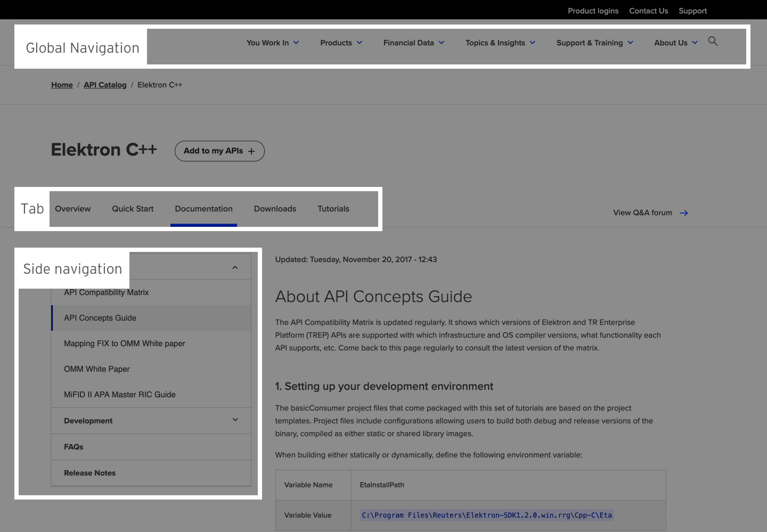Image resolution: width=767 pixels, height=532 pixels.
Task: Collapse the expanded side navigation section
Action: (x=235, y=267)
